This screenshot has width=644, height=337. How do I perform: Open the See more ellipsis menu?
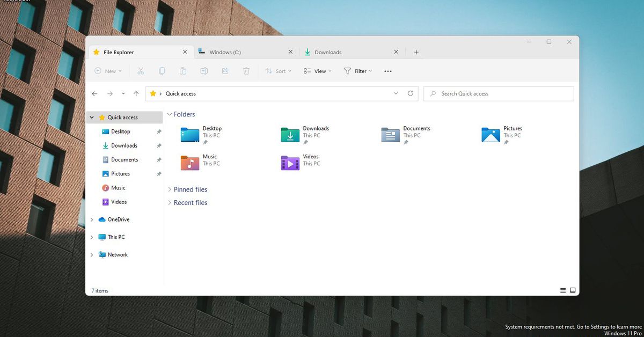[x=388, y=71]
